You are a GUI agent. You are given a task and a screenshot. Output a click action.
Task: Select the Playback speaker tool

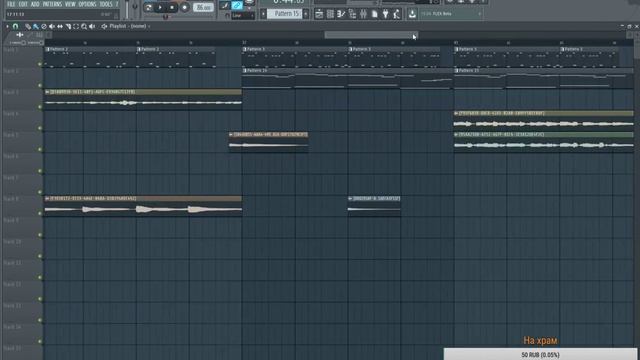click(92, 27)
